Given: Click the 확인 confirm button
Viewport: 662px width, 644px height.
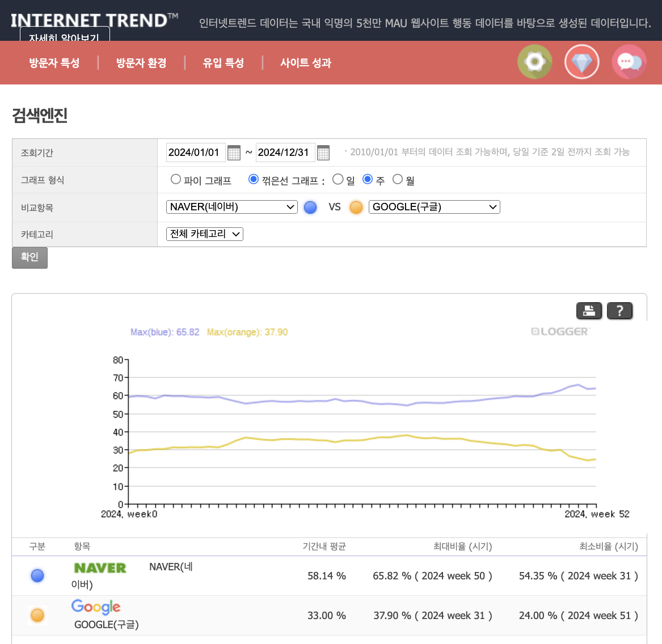Looking at the screenshot, I should point(29,258).
